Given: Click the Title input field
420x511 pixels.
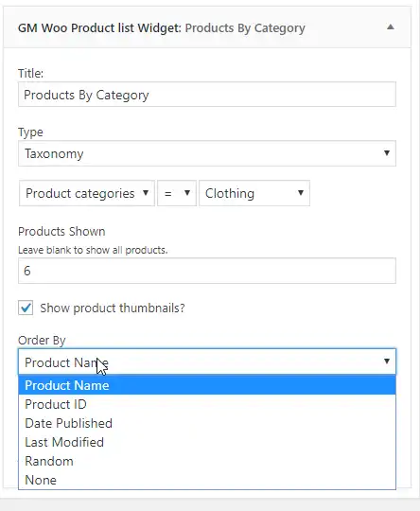Looking at the screenshot, I should (x=207, y=95).
